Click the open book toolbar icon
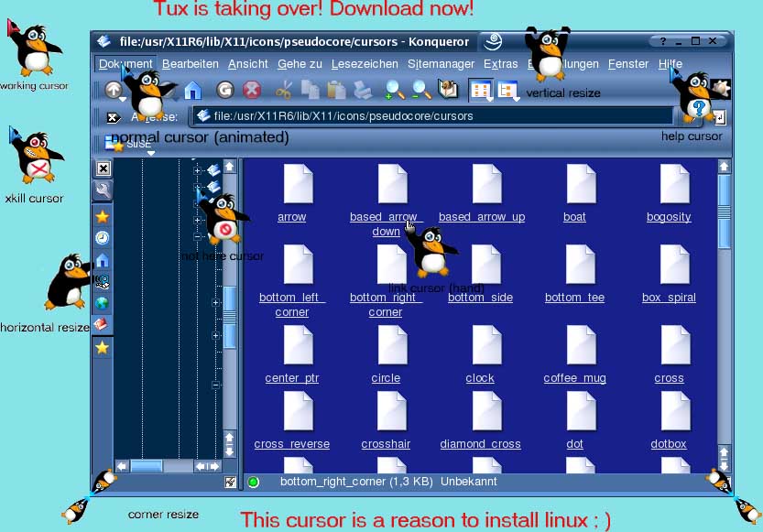763x532 pixels. click(448, 90)
